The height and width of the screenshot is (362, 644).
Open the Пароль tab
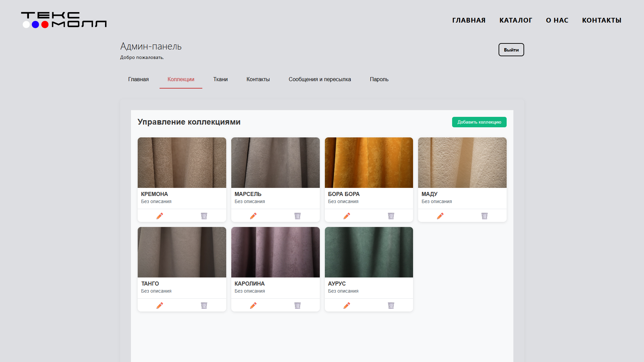pyautogui.click(x=379, y=79)
